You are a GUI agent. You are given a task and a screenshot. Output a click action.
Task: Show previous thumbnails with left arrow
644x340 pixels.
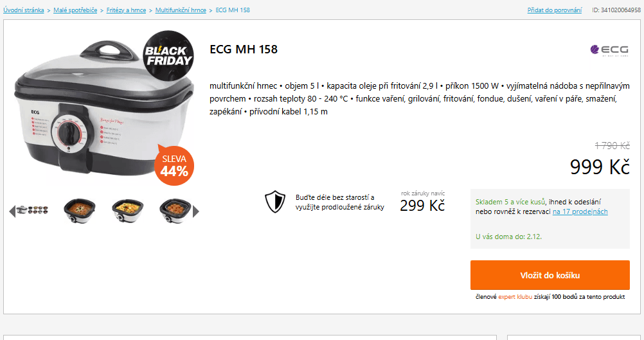pos(12,211)
